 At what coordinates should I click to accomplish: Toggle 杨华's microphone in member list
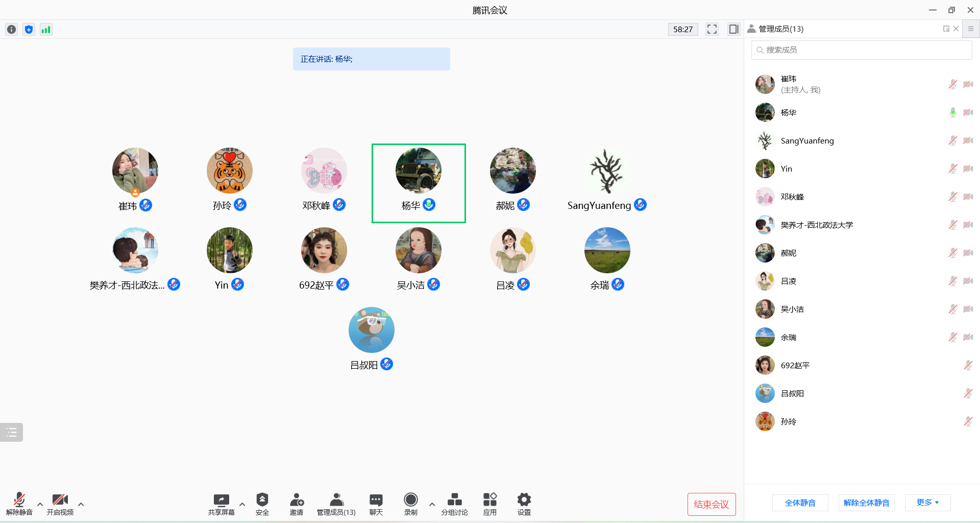click(x=952, y=112)
